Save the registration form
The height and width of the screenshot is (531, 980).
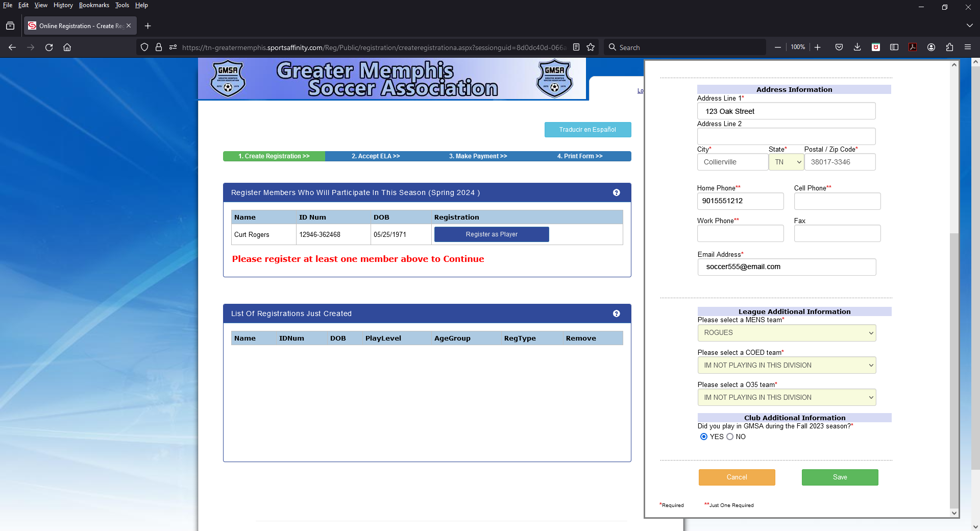point(840,477)
